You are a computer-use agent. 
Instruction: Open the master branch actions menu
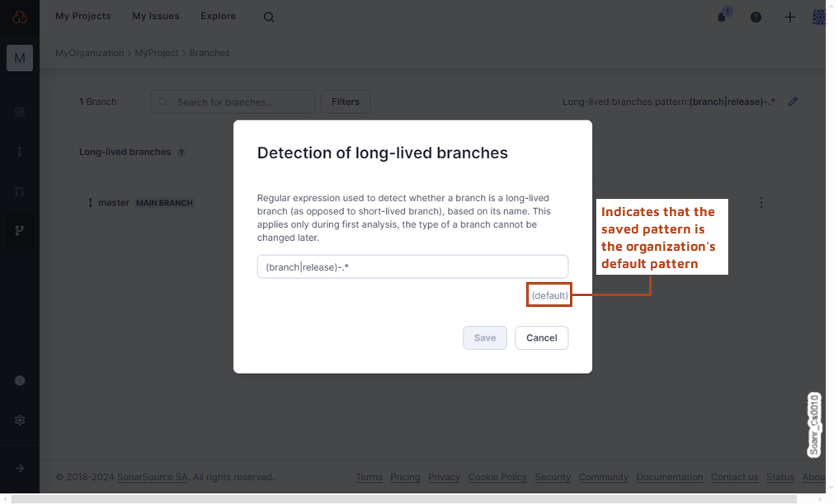tap(760, 202)
